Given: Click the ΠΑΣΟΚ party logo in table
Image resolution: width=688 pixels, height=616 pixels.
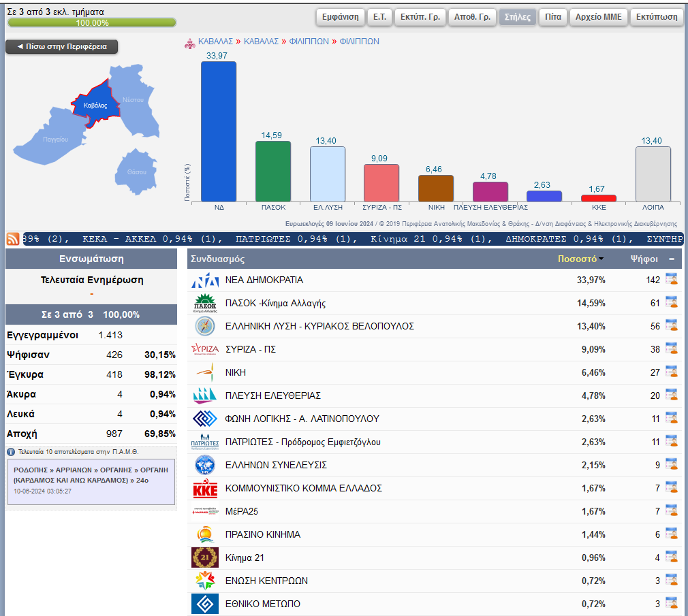Looking at the screenshot, I should [x=205, y=303].
